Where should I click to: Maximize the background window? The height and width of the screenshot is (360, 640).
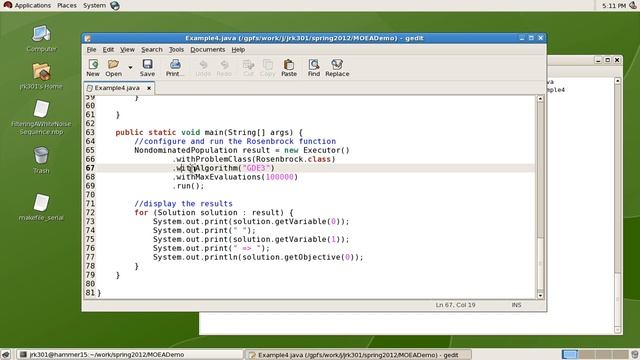(x=607, y=60)
